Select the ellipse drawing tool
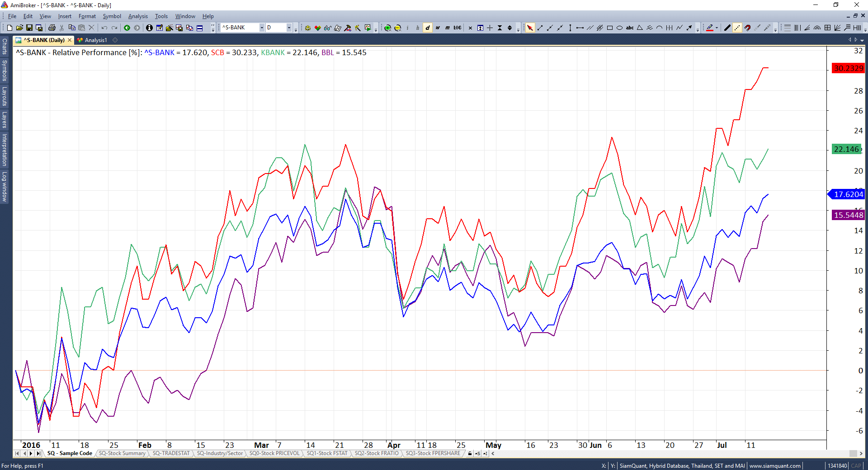The image size is (868, 470). pos(620,28)
